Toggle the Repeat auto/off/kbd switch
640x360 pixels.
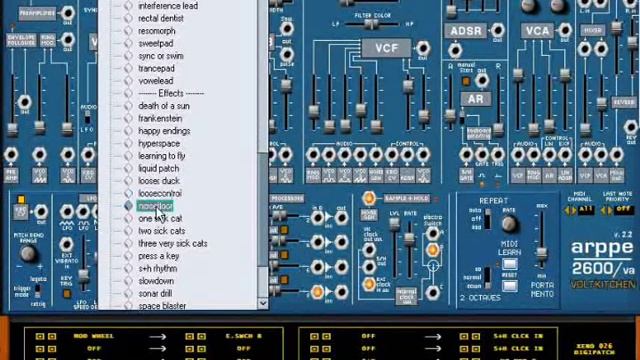(x=487, y=219)
